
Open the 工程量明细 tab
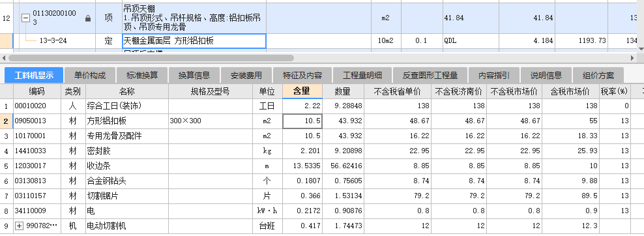point(362,76)
